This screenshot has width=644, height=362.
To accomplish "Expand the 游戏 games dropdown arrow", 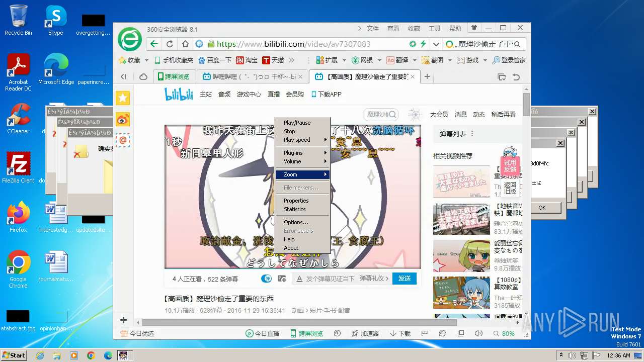I will click(x=485, y=60).
